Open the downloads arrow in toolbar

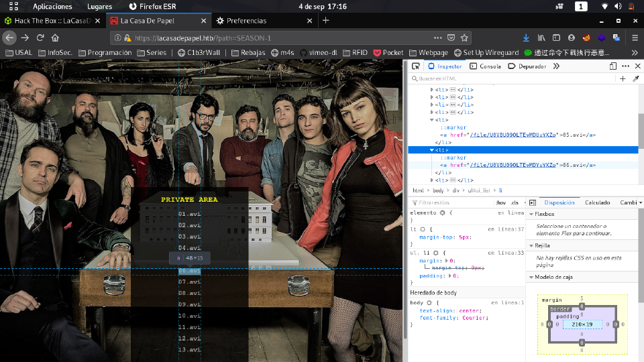pyautogui.click(x=526, y=38)
